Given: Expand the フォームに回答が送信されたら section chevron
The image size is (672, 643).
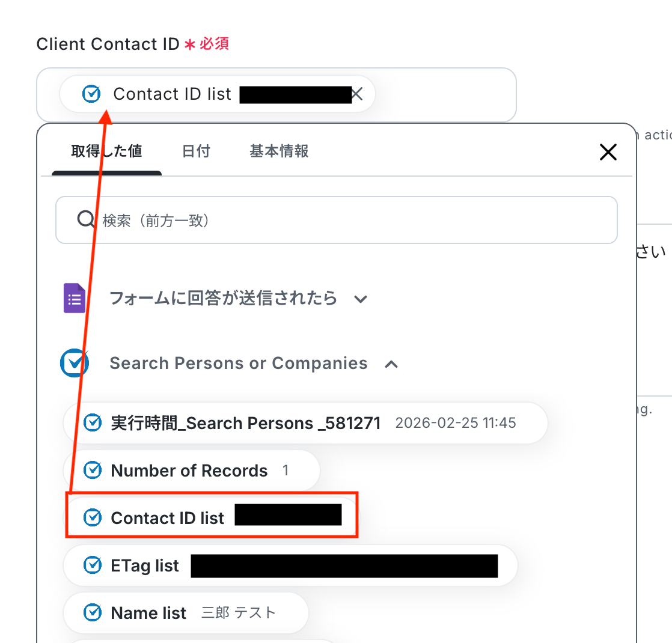Looking at the screenshot, I should [361, 299].
